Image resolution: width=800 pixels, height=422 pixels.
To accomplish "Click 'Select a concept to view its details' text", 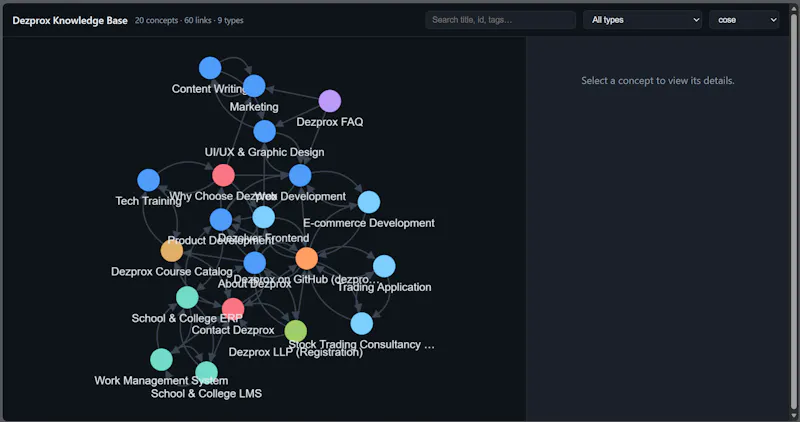I will (658, 81).
